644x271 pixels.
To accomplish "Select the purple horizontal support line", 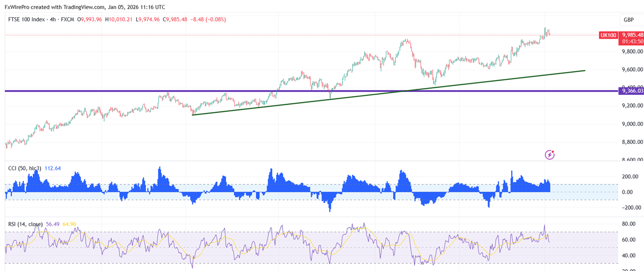I will pos(311,91).
